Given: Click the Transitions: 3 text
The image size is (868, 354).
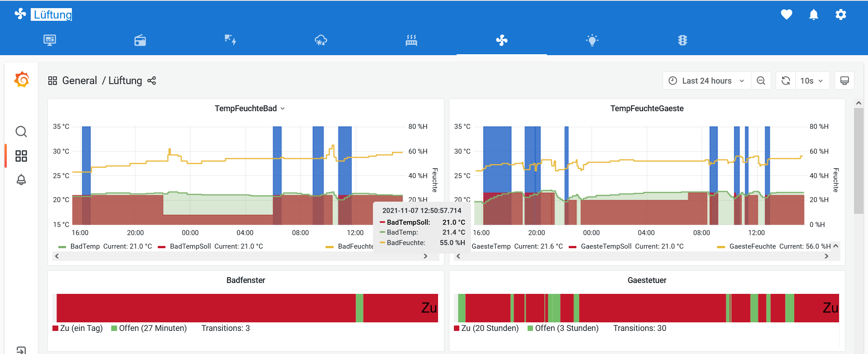Looking at the screenshot, I should pos(226,328).
